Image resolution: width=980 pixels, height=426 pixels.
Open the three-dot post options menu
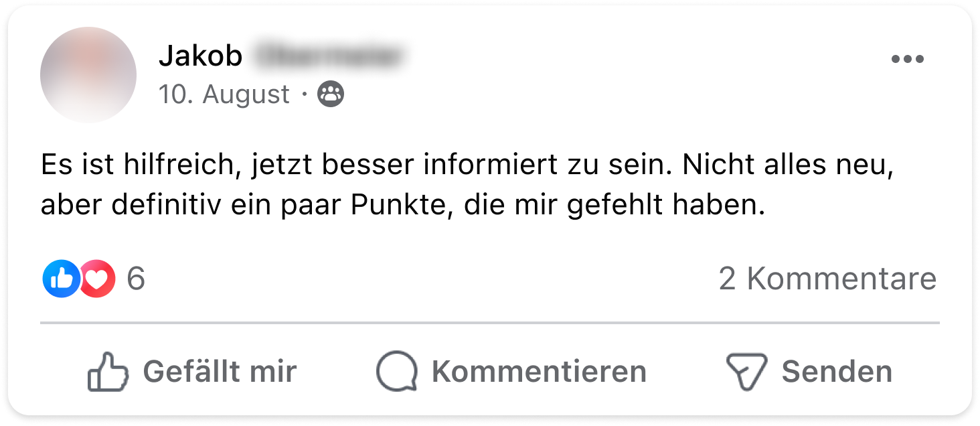point(907,59)
